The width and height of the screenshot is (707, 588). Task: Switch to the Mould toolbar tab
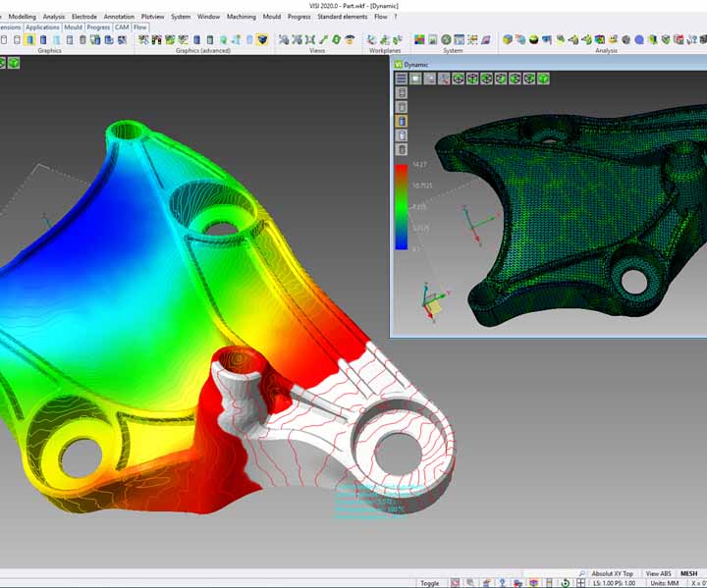coord(73,27)
